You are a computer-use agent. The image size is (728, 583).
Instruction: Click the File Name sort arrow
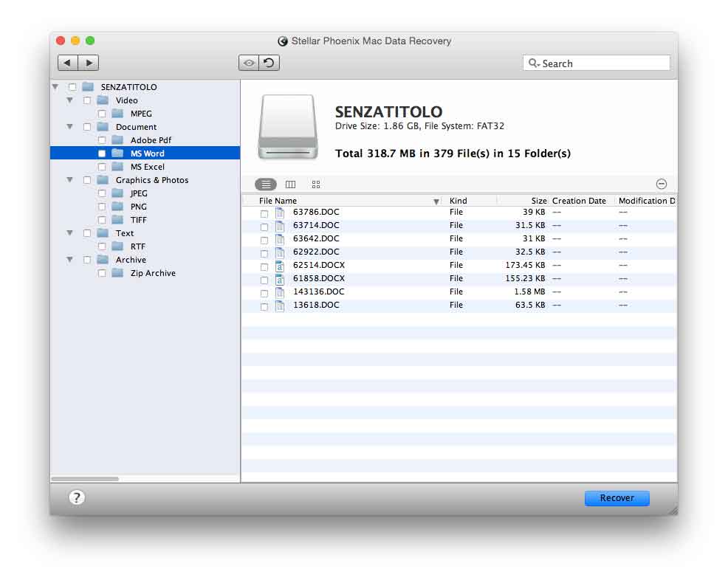click(436, 201)
